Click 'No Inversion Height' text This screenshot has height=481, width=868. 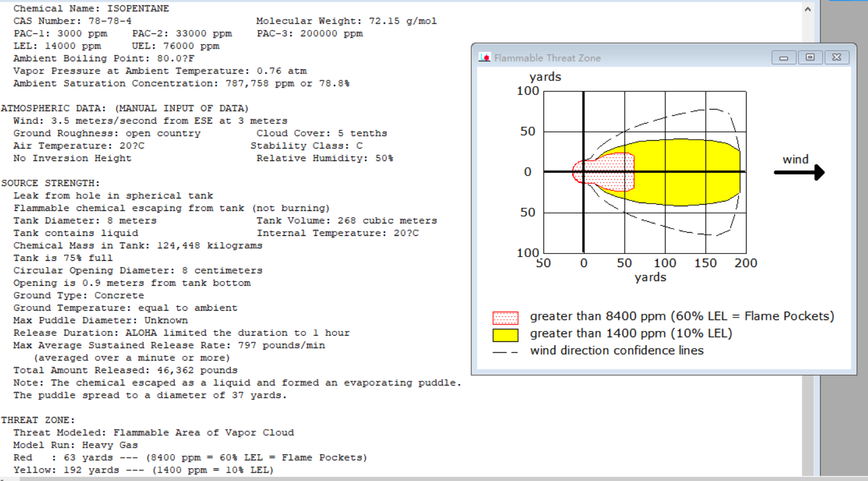click(72, 158)
